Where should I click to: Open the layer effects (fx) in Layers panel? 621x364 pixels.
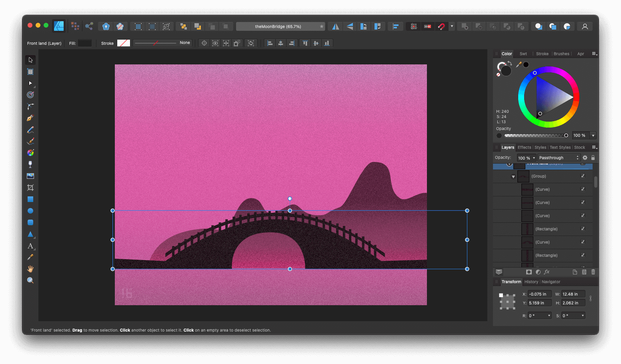point(547,272)
